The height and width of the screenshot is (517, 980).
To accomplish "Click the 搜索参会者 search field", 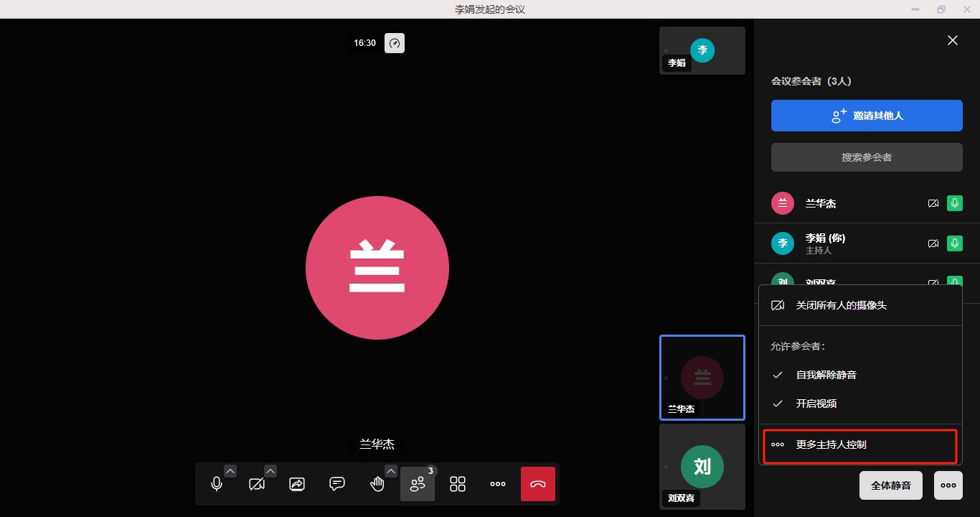I will click(x=867, y=157).
